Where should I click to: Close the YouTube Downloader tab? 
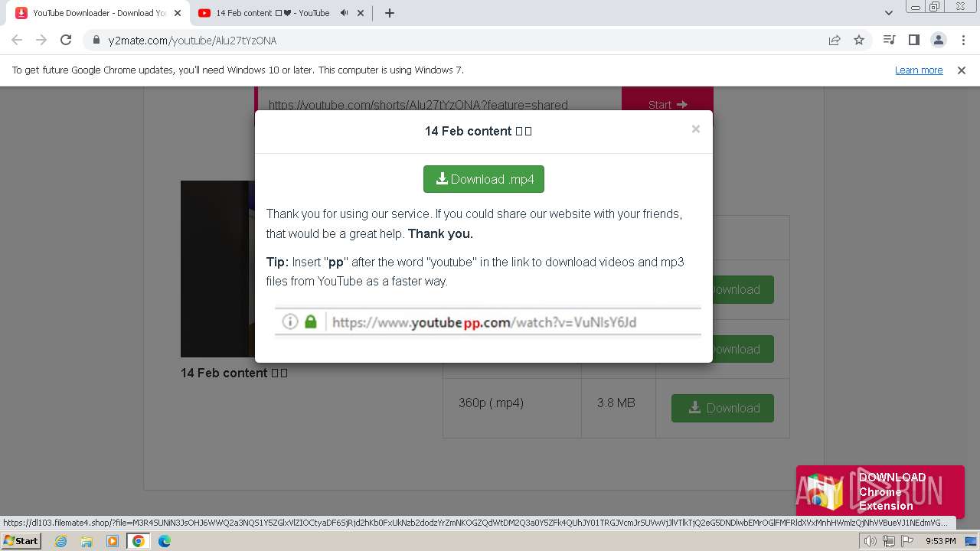[177, 13]
